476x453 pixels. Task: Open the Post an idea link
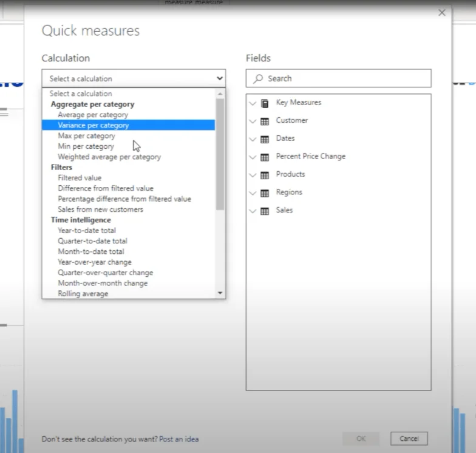point(178,439)
